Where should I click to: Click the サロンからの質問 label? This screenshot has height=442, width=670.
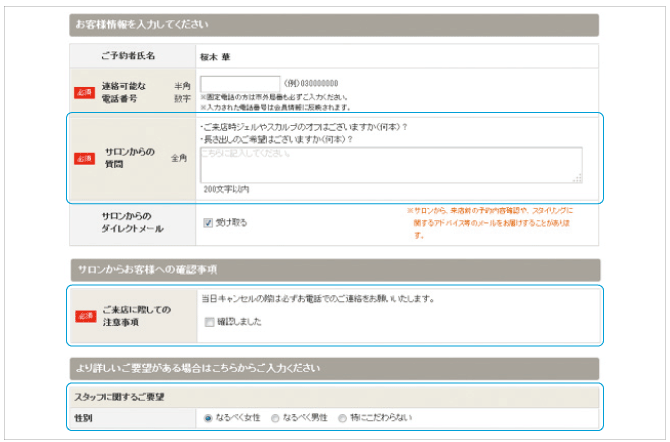[130, 158]
